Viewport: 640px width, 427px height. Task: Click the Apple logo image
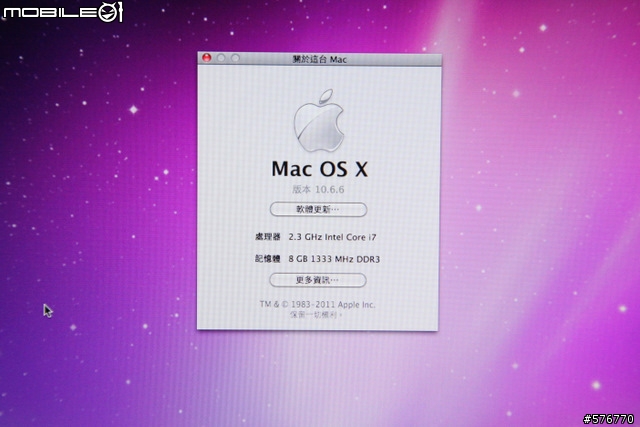pos(319,121)
